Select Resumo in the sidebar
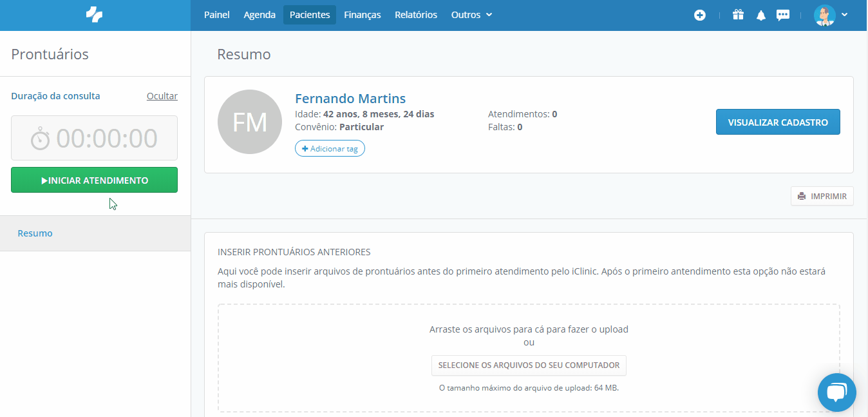This screenshot has height=417, width=868. (x=95, y=233)
